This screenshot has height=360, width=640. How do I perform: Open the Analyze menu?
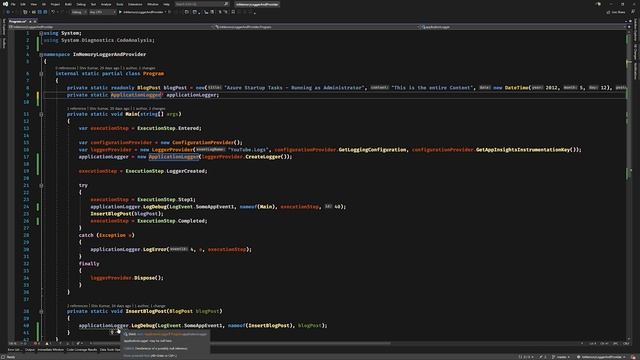click(x=106, y=4)
